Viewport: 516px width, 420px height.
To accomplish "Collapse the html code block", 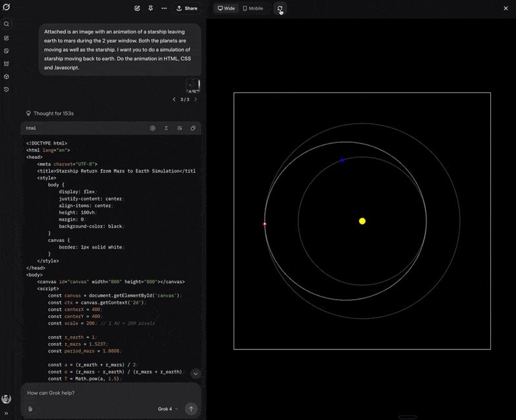I will [x=166, y=129].
